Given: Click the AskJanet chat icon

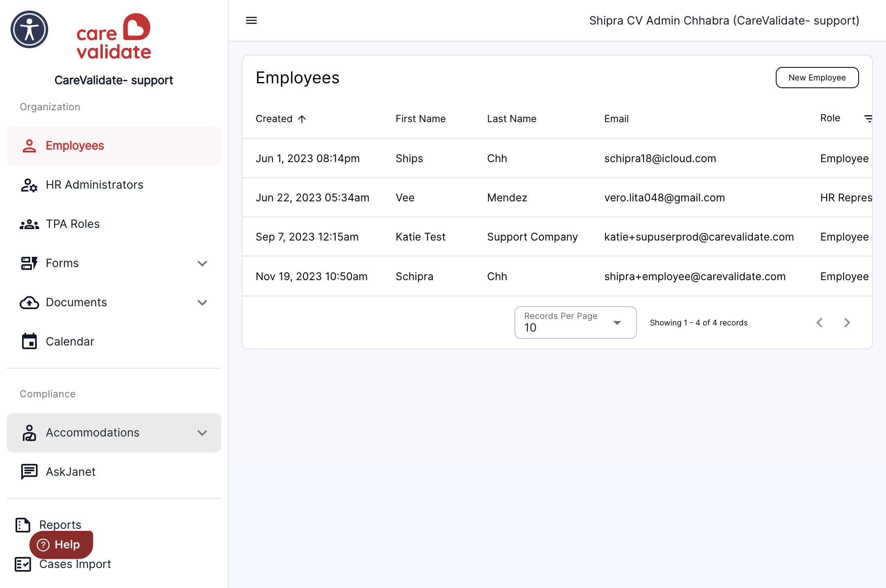Looking at the screenshot, I should (x=29, y=472).
